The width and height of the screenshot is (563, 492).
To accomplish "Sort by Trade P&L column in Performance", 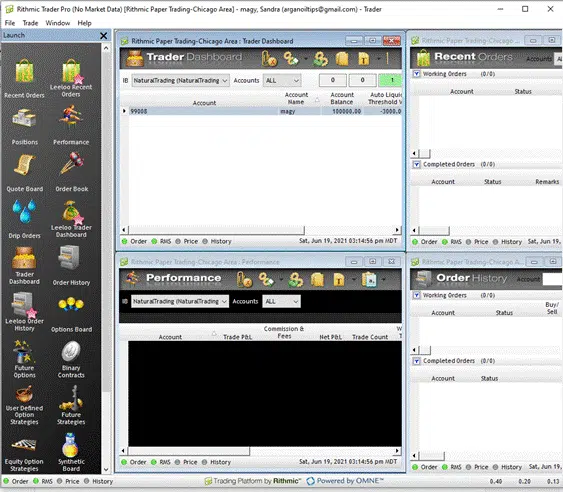I will pos(237,337).
